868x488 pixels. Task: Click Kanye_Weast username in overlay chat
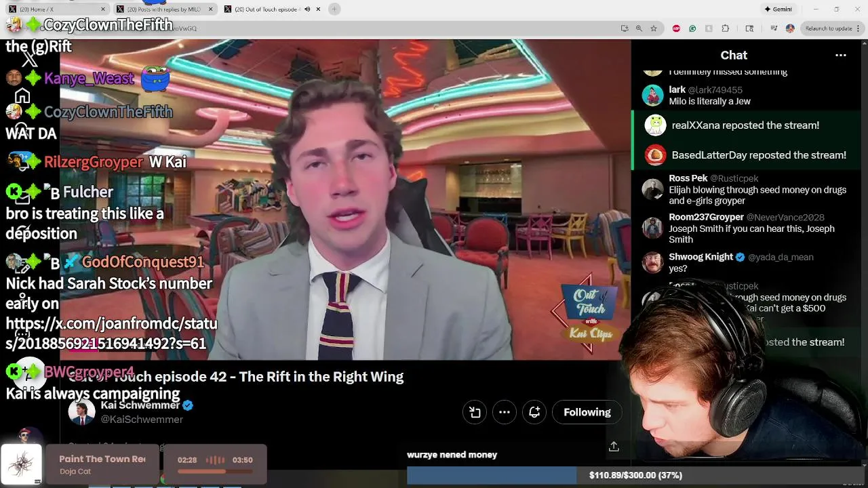coord(89,79)
